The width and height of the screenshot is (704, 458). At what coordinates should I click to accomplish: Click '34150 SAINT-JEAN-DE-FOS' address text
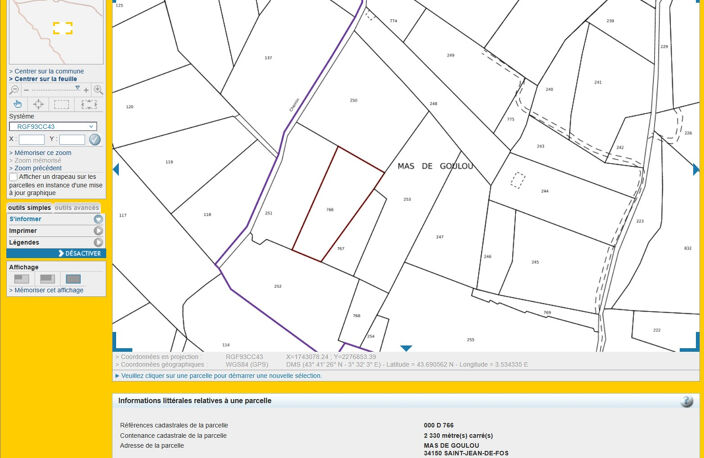pyautogui.click(x=466, y=454)
